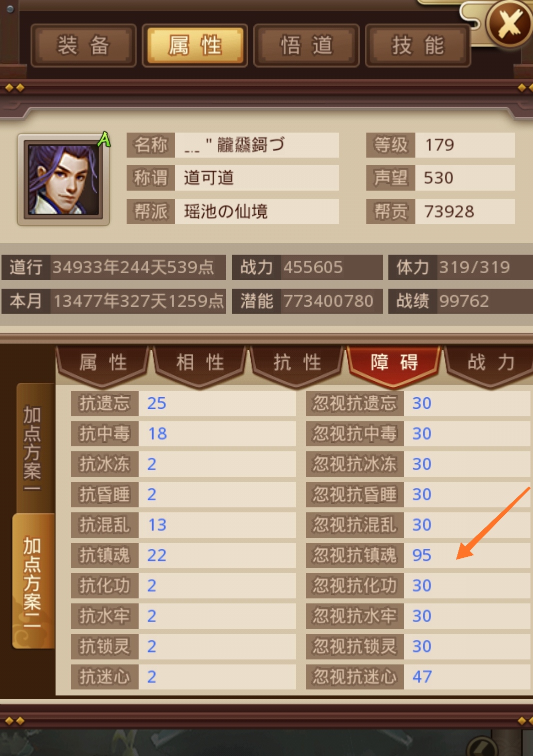Tap the 忽视抗迷心 stat row
Image resolution: width=533 pixels, height=756 pixels.
(x=418, y=676)
